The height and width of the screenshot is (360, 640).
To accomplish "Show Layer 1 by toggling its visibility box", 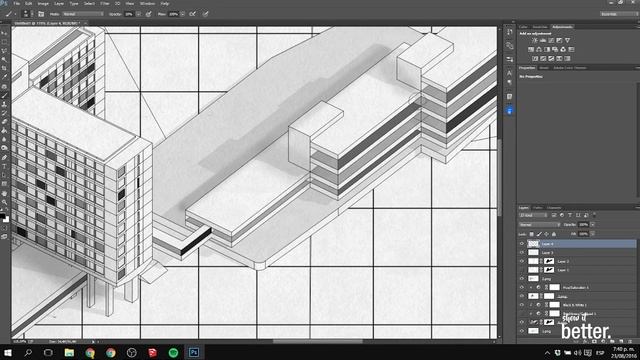I will click(x=522, y=270).
